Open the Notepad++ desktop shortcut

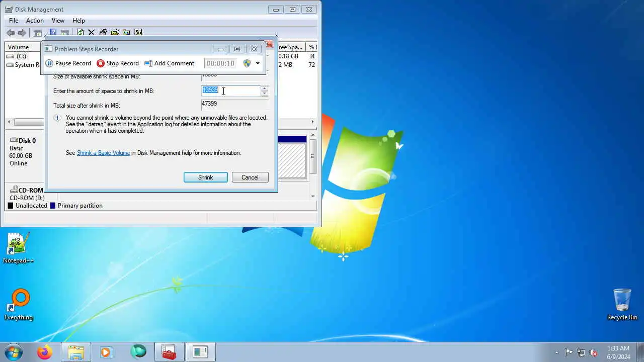coord(18,248)
